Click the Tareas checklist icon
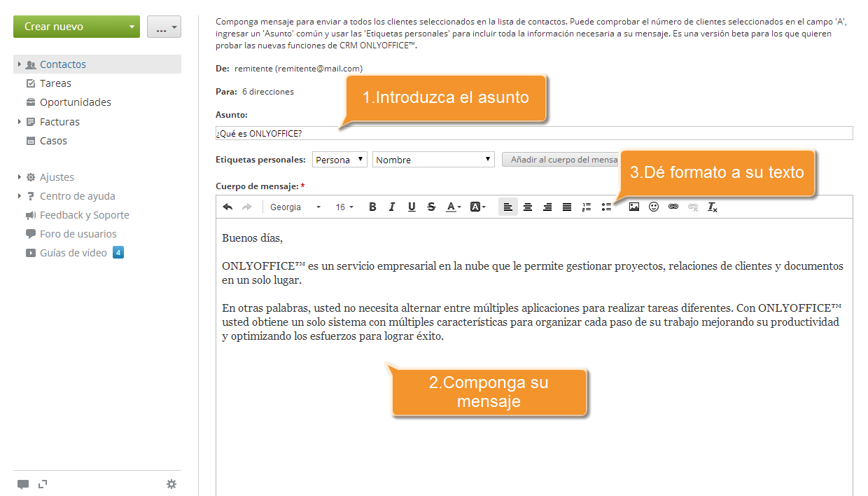Image resolution: width=868 pixels, height=496 pixels. point(30,83)
